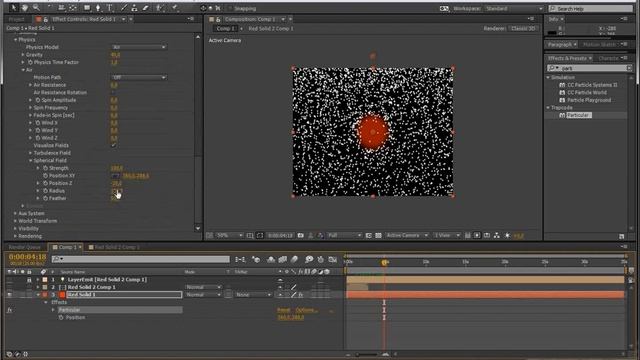Select the Selection arrow tool

[x=13, y=8]
